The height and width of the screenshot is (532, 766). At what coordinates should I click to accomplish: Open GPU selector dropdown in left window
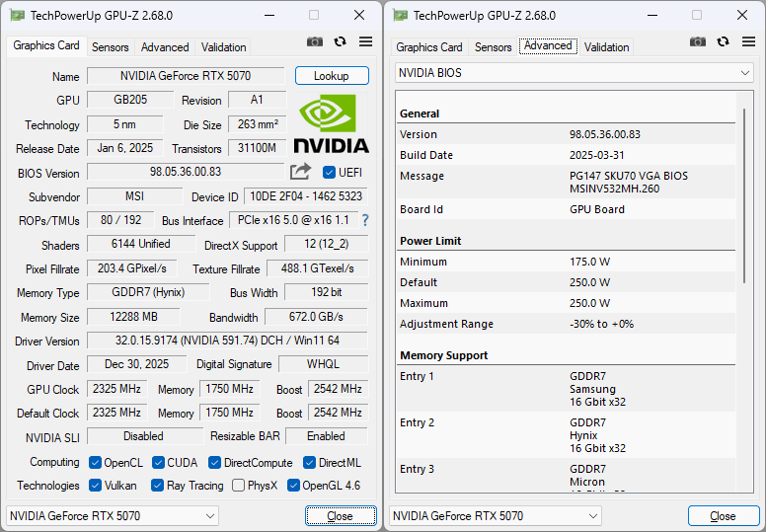point(112,516)
